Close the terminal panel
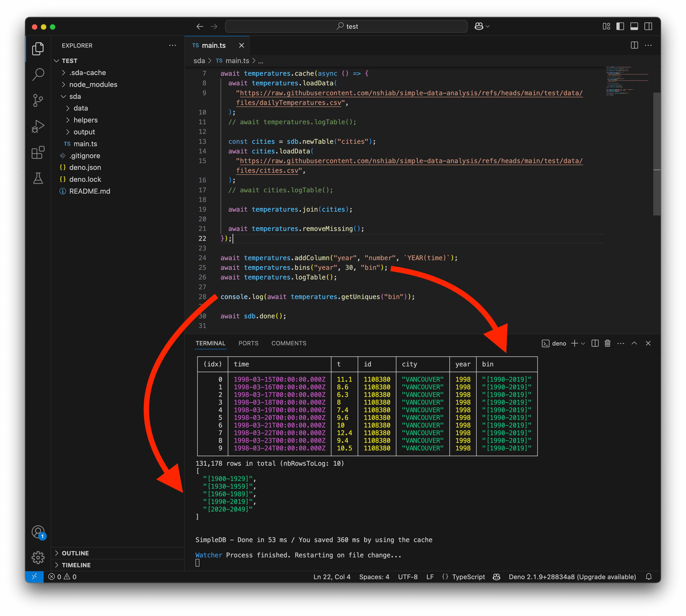686x616 pixels. pyautogui.click(x=648, y=343)
